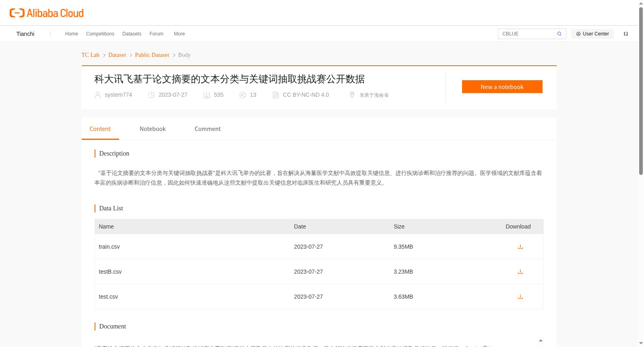The image size is (644, 347).
Task: Click the Description section heading
Action: tap(114, 154)
